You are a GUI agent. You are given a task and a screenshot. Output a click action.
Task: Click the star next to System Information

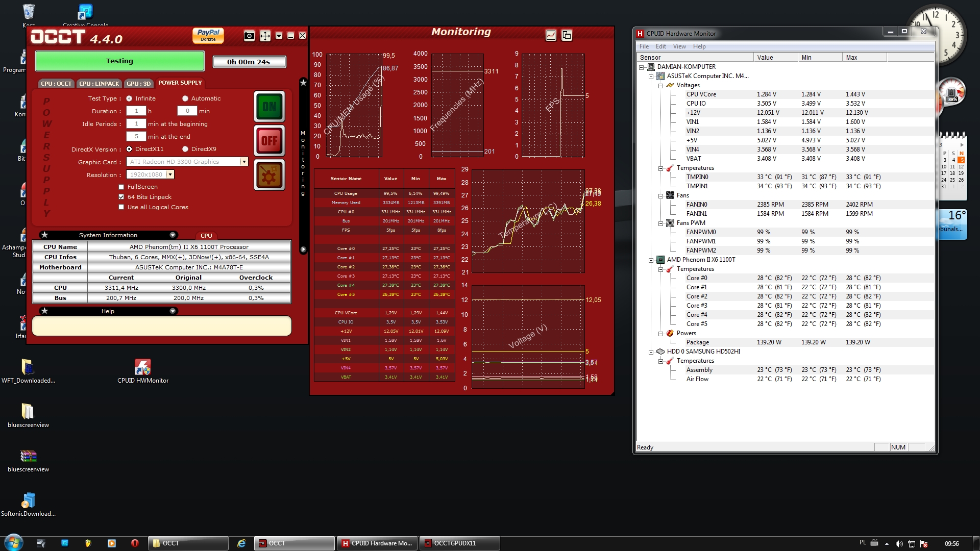(45, 235)
